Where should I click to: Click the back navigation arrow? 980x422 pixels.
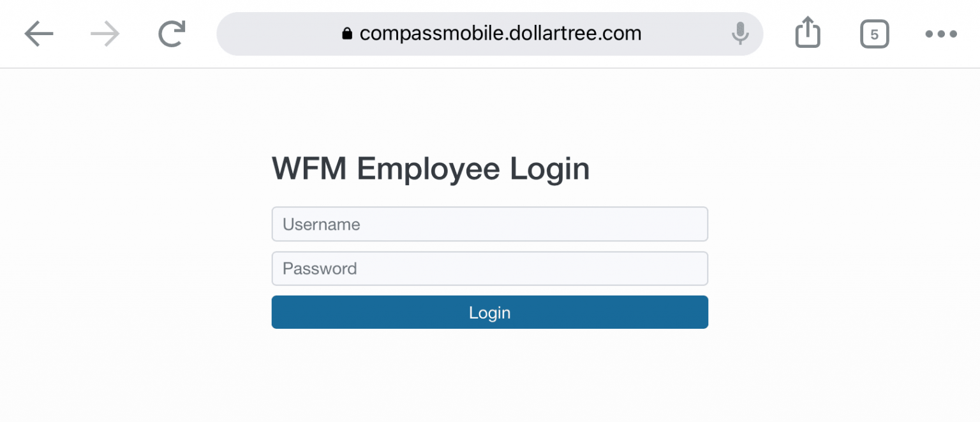click(x=38, y=33)
